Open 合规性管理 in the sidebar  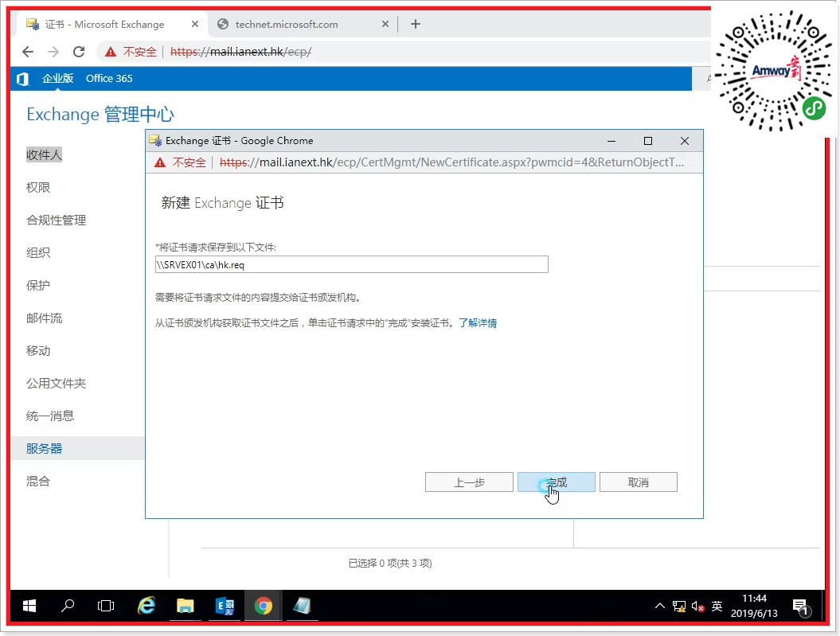click(56, 220)
